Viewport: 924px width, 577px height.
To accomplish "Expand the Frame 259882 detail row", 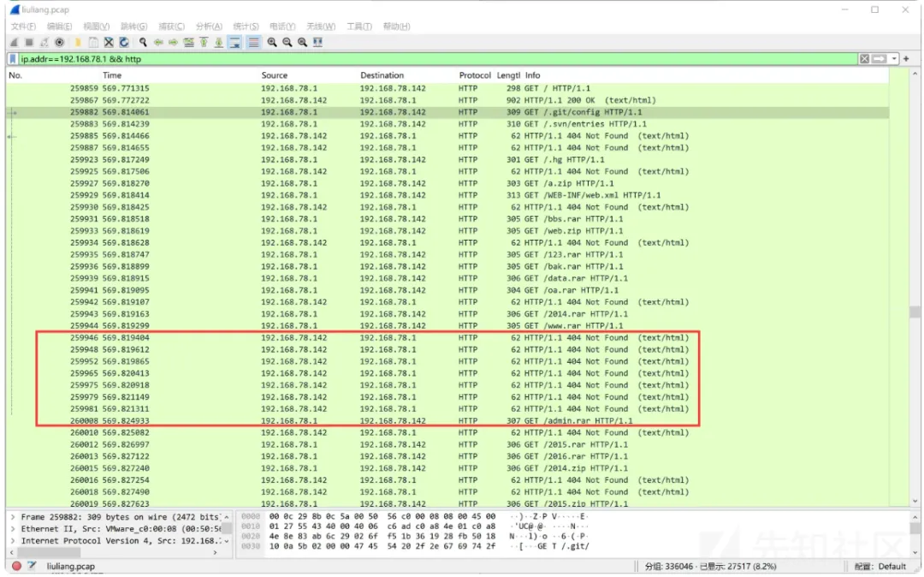I will [x=12, y=517].
